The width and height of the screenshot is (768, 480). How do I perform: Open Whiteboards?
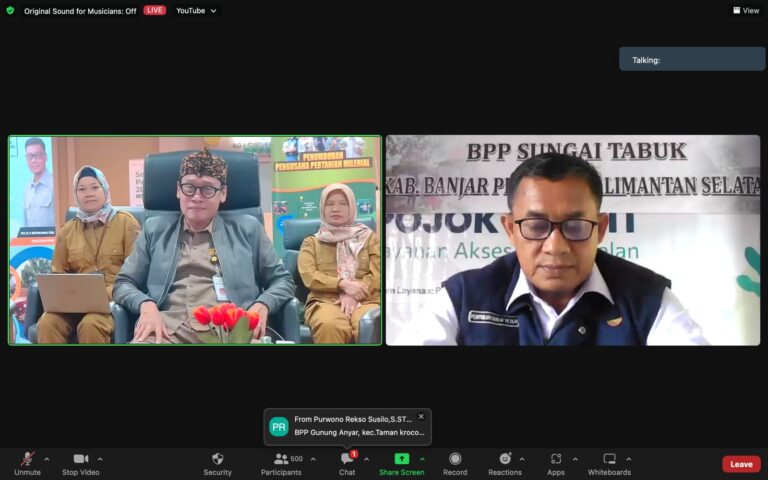click(x=609, y=463)
